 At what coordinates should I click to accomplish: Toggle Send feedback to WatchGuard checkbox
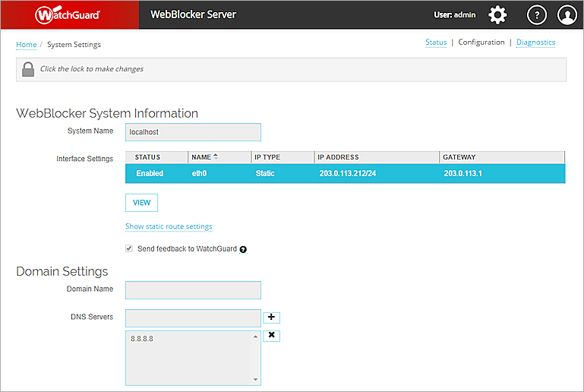[129, 248]
